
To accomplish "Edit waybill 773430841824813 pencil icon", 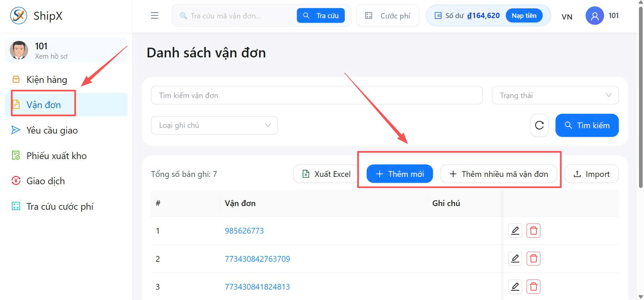I will (515, 287).
